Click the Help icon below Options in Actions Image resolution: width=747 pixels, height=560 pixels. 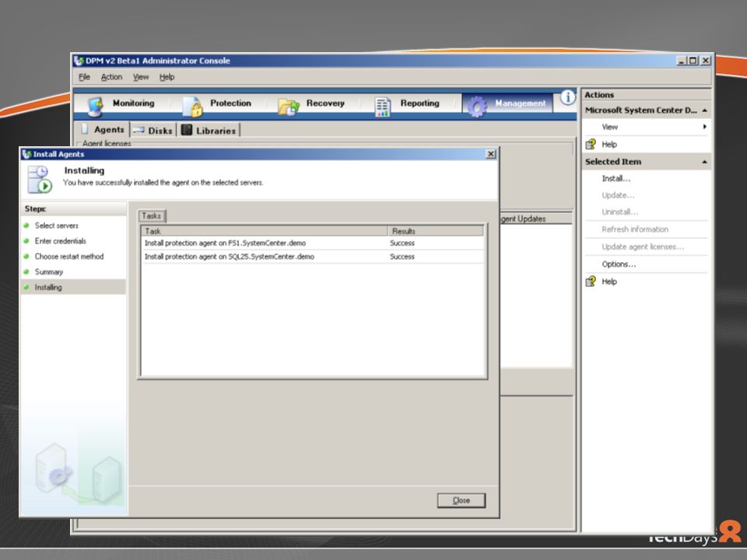tap(591, 282)
